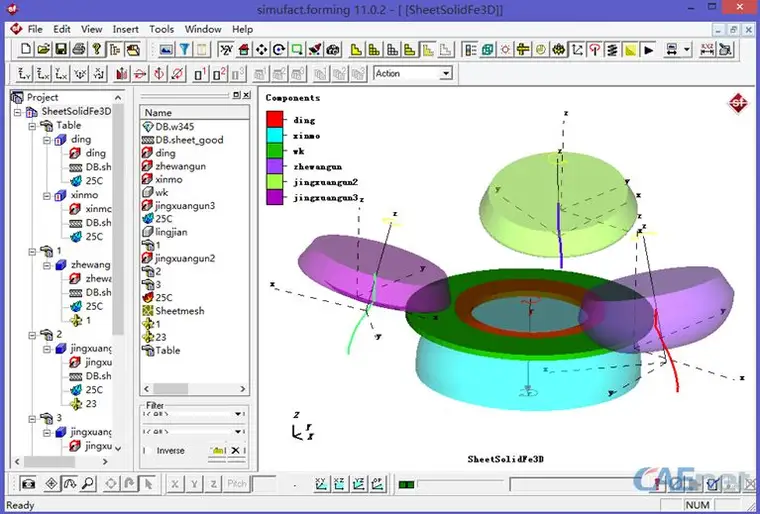Click the blue funnel filter icon
The image size is (760, 514).
point(184,49)
